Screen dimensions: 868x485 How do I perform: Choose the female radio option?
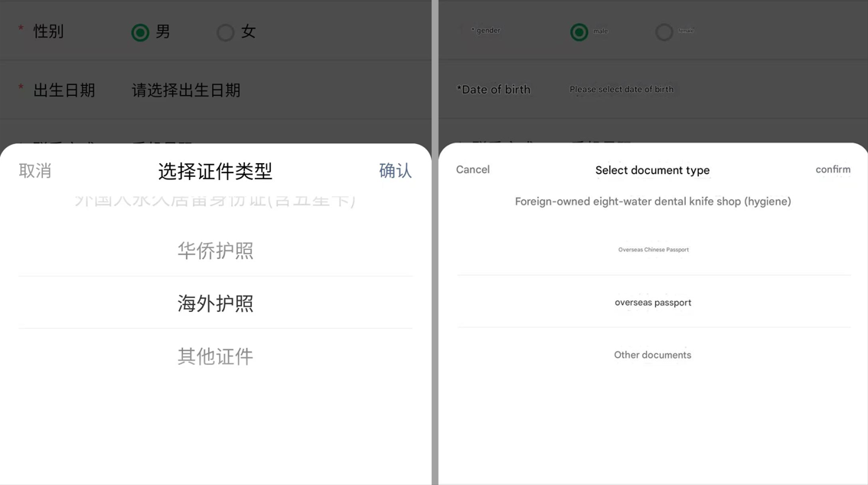click(664, 32)
